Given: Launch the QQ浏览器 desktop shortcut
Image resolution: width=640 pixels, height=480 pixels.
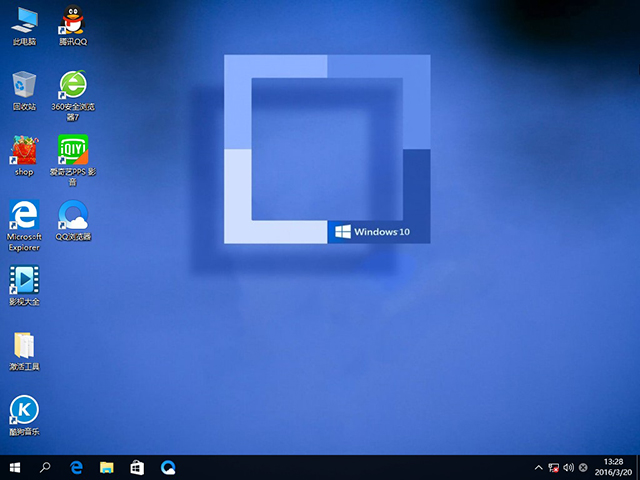Looking at the screenshot, I should tap(72, 214).
